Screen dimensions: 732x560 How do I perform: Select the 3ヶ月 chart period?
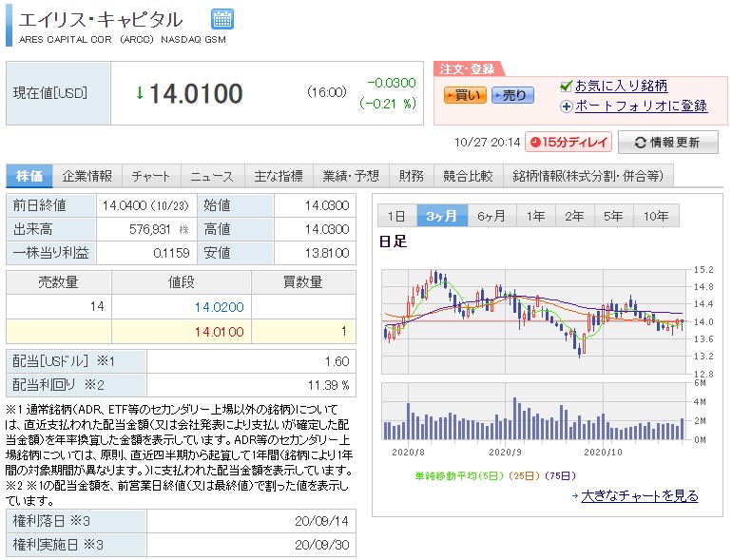tap(442, 216)
